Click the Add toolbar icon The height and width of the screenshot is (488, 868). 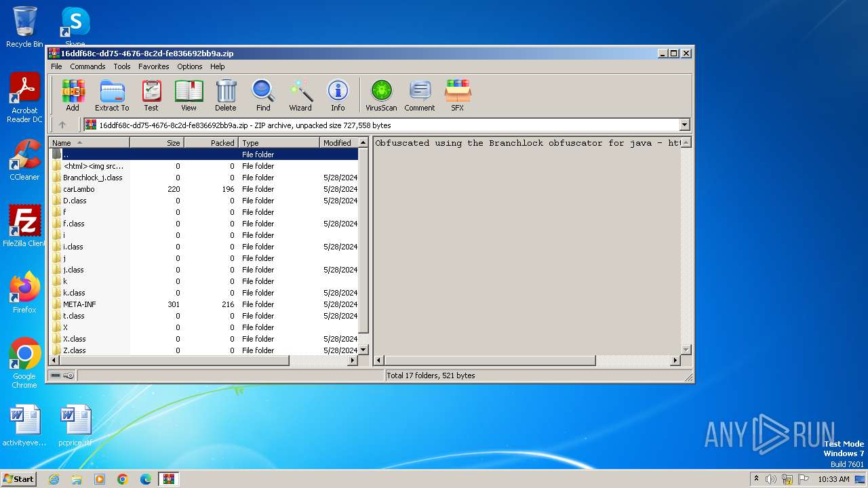73,95
